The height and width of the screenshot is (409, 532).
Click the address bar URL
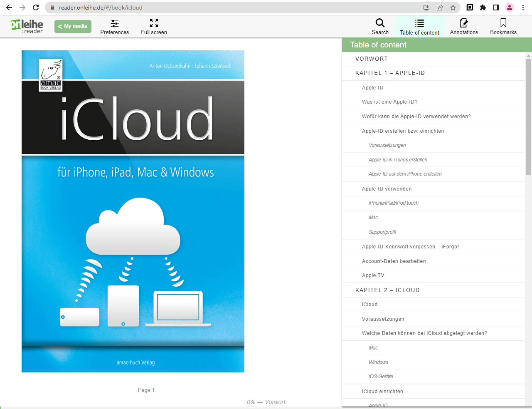click(x=101, y=7)
